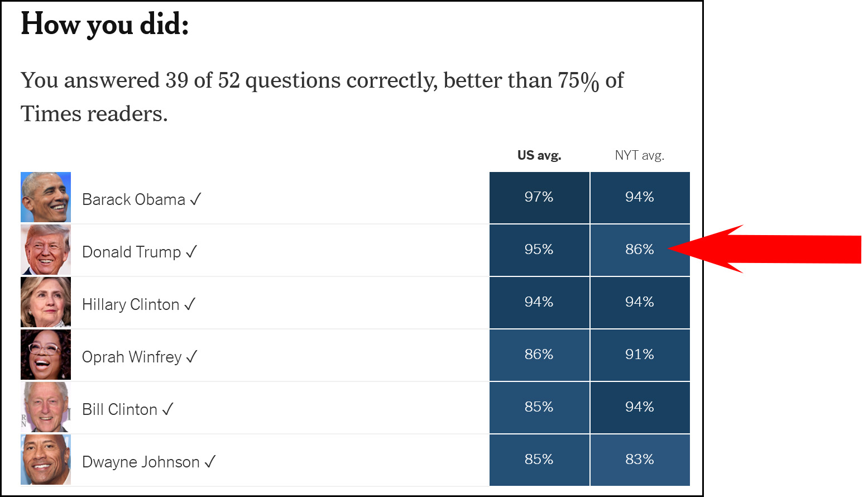The image size is (868, 497).
Task: Click the US avg. column header
Action: [x=539, y=155]
